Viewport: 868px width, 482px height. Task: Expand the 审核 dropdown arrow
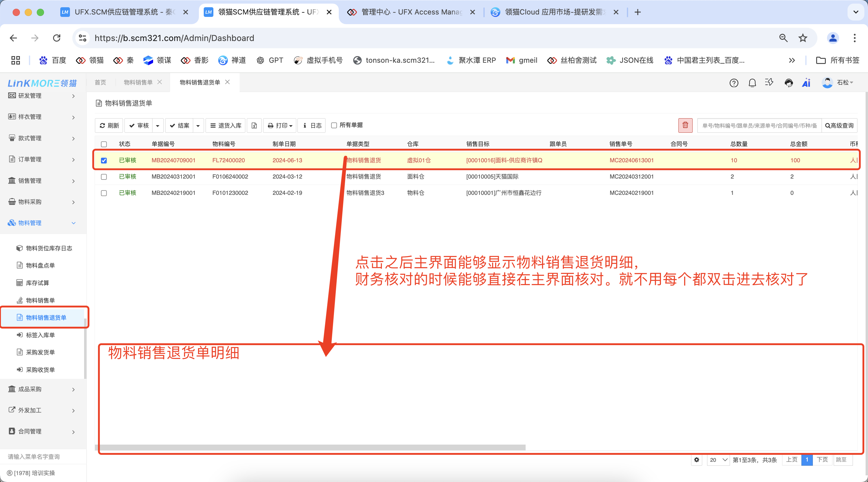[x=157, y=125]
